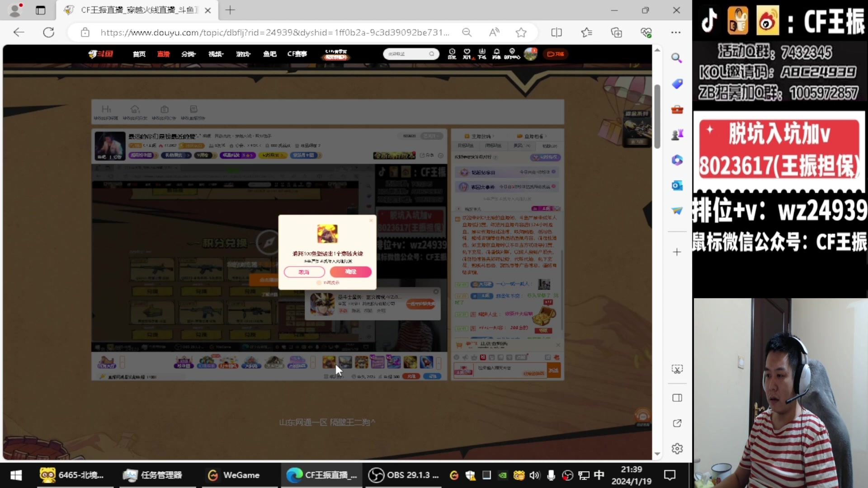The width and height of the screenshot is (868, 488).
Task: Click the Edge favorites star icon
Action: coord(521,33)
